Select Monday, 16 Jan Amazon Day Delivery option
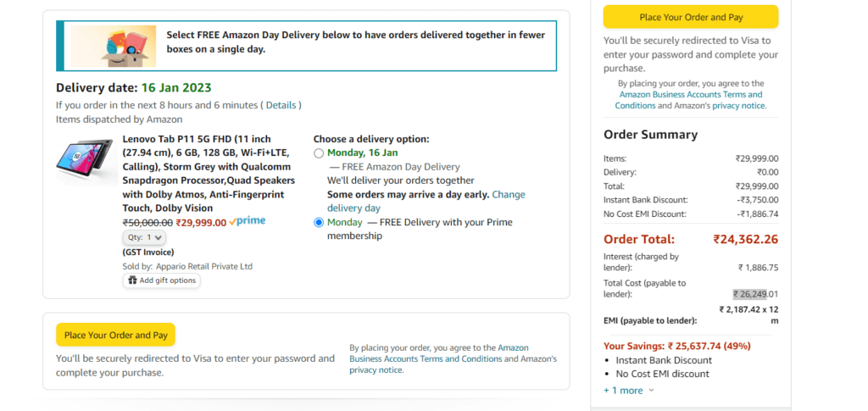 [319, 153]
